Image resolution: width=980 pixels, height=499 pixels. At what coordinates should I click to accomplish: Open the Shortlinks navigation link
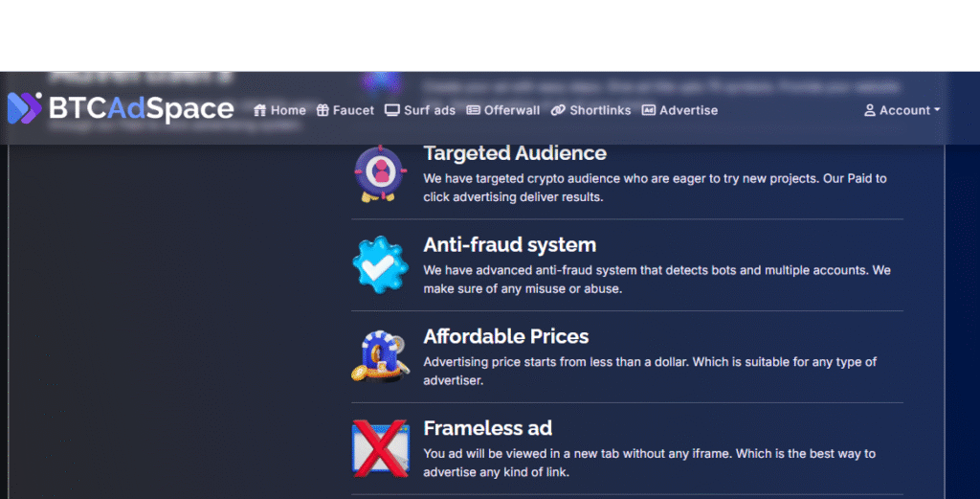tap(600, 110)
